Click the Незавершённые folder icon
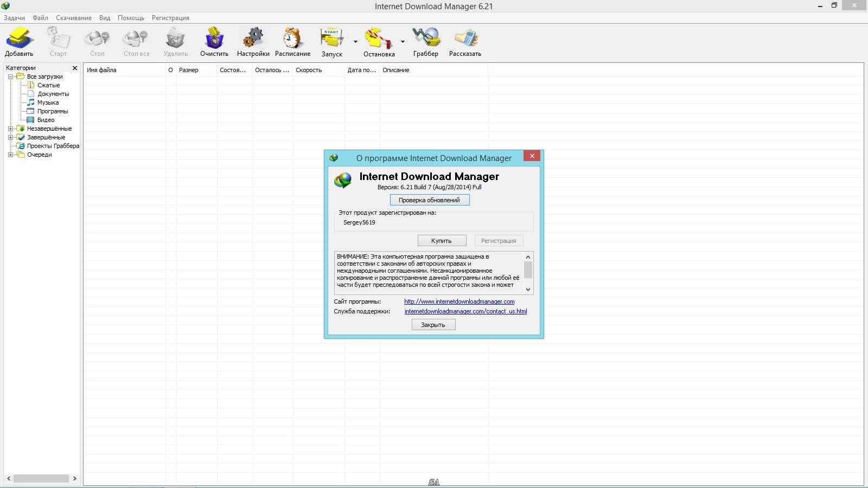Viewport: 868px width, 488px height. (x=21, y=129)
